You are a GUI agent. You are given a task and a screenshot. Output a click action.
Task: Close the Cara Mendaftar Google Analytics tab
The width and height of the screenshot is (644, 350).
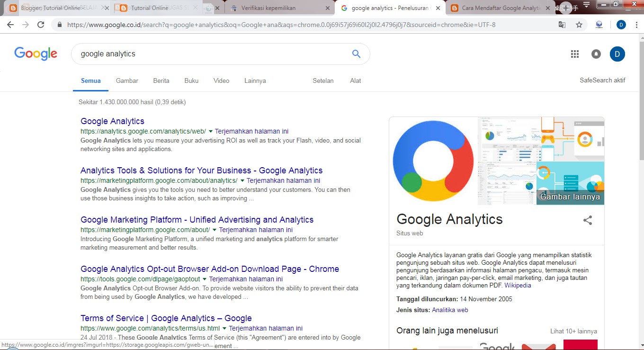click(x=548, y=8)
